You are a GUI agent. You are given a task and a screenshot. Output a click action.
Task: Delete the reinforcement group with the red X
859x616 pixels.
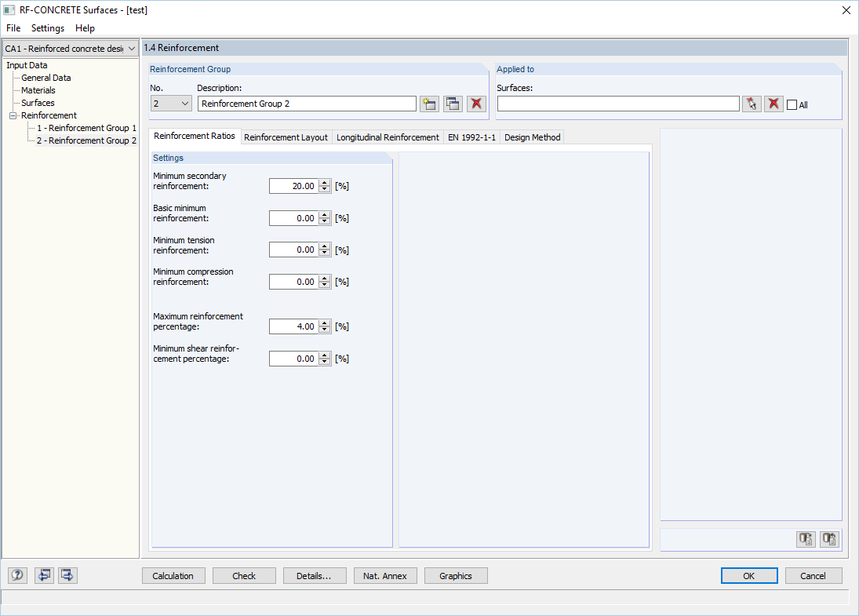477,104
